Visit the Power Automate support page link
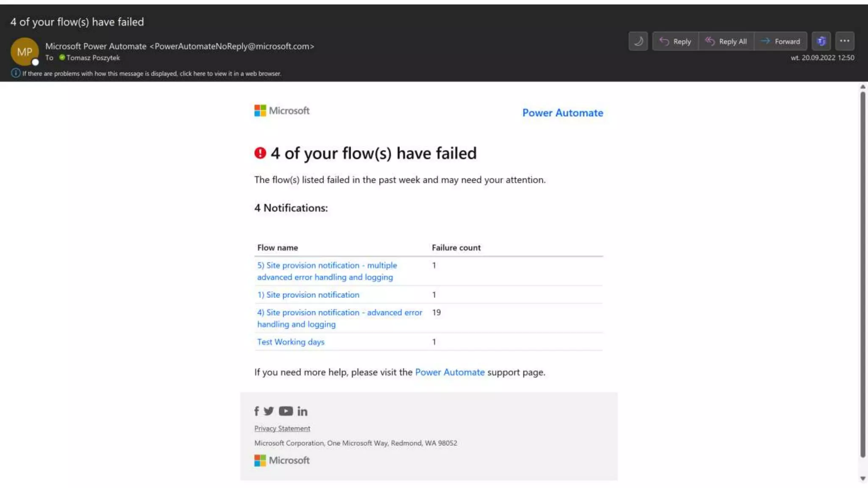The width and height of the screenshot is (868, 488). pyautogui.click(x=450, y=372)
